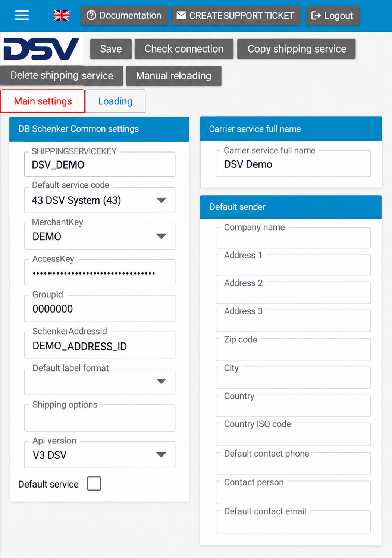This screenshot has width=392, height=558.
Task: Log out of the application
Action: [332, 15]
